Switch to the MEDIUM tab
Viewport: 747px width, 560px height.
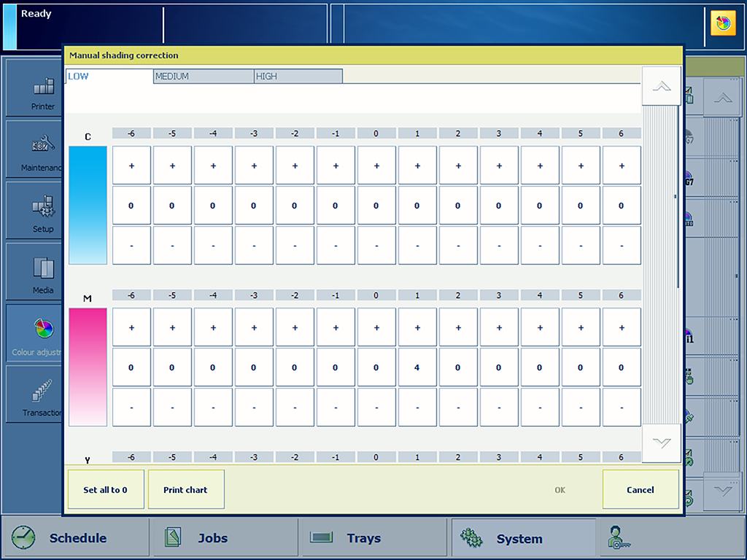click(x=204, y=76)
